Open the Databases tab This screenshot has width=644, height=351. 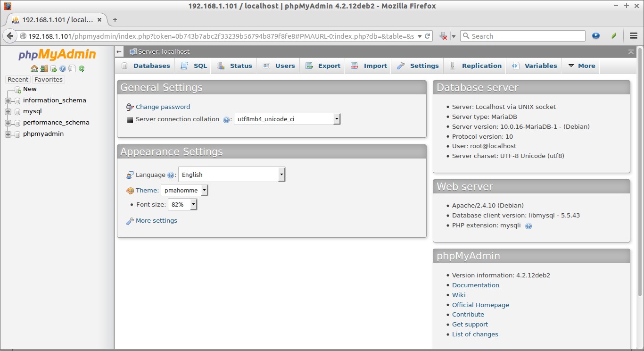tap(146, 66)
